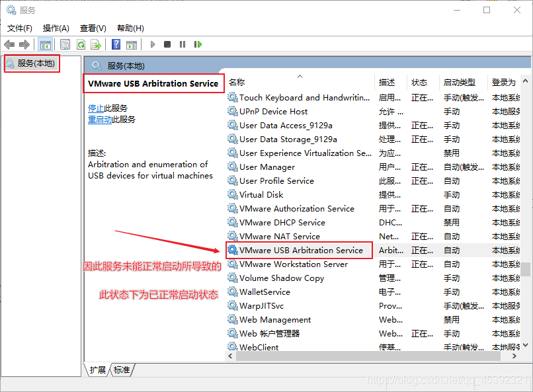
Task: Sort by the 状态 column header
Action: 423,82
